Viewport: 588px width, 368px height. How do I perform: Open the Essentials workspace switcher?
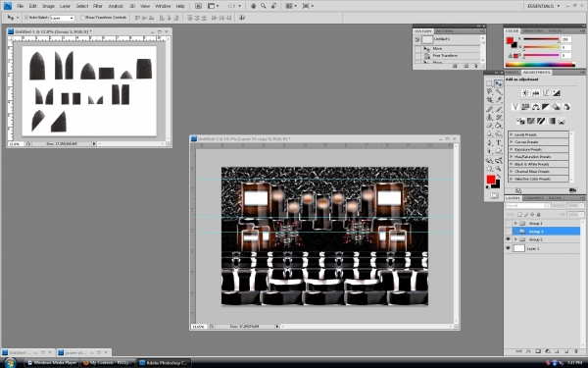(543, 6)
